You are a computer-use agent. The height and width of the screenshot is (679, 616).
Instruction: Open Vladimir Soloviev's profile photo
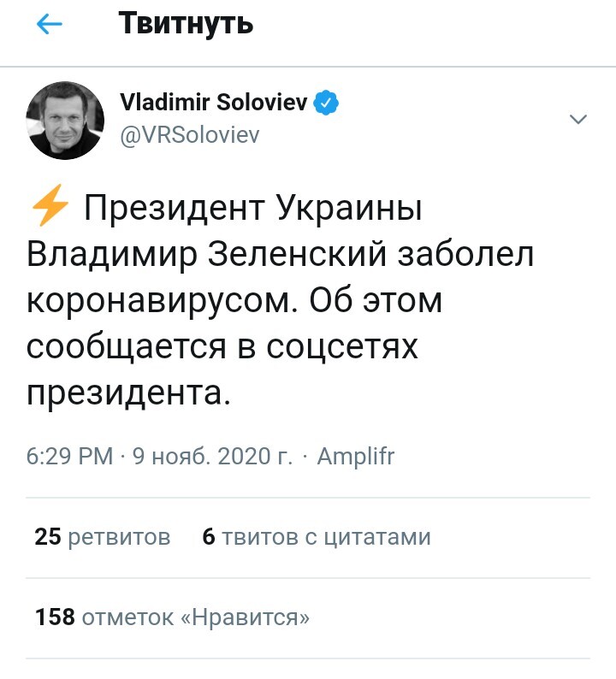point(64,121)
